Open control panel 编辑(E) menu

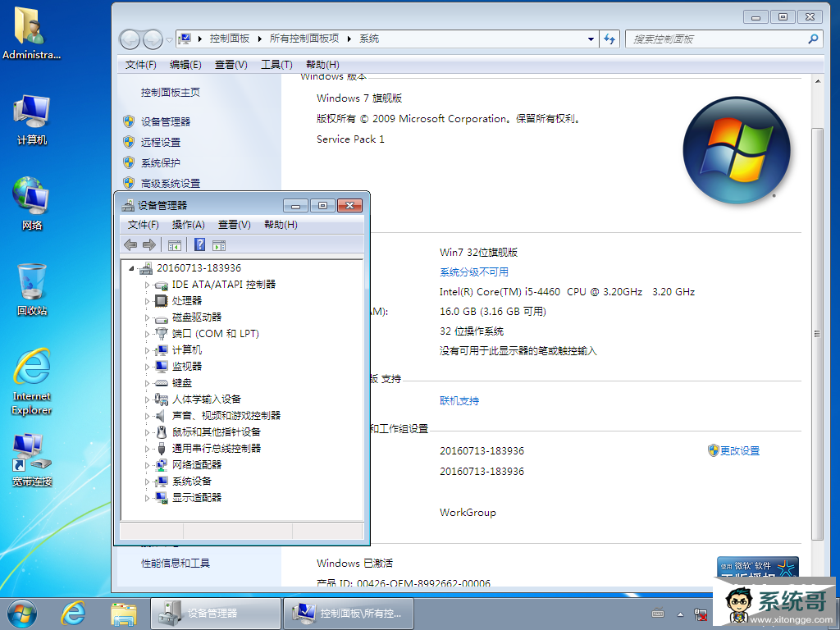pos(185,65)
